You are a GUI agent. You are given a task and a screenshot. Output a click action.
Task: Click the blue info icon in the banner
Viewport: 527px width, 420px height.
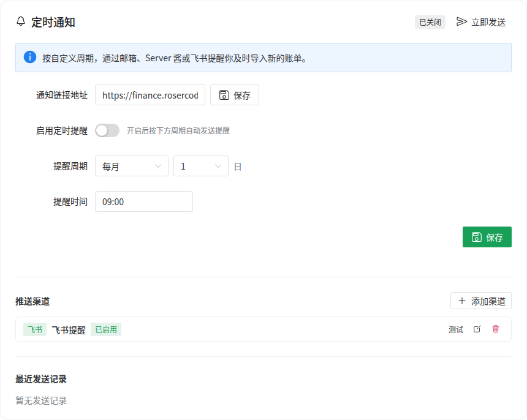coord(30,57)
